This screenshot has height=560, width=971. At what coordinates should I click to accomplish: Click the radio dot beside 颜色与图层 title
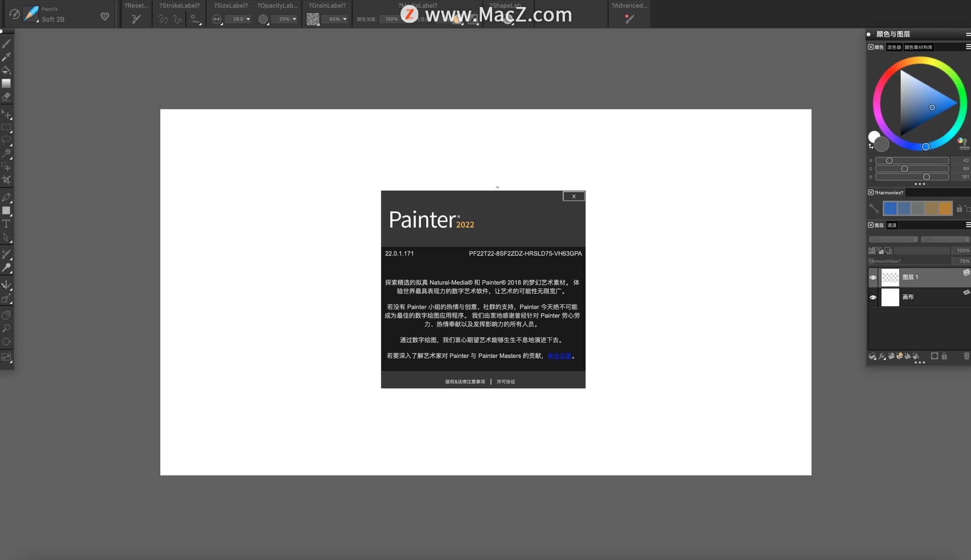[x=869, y=34]
